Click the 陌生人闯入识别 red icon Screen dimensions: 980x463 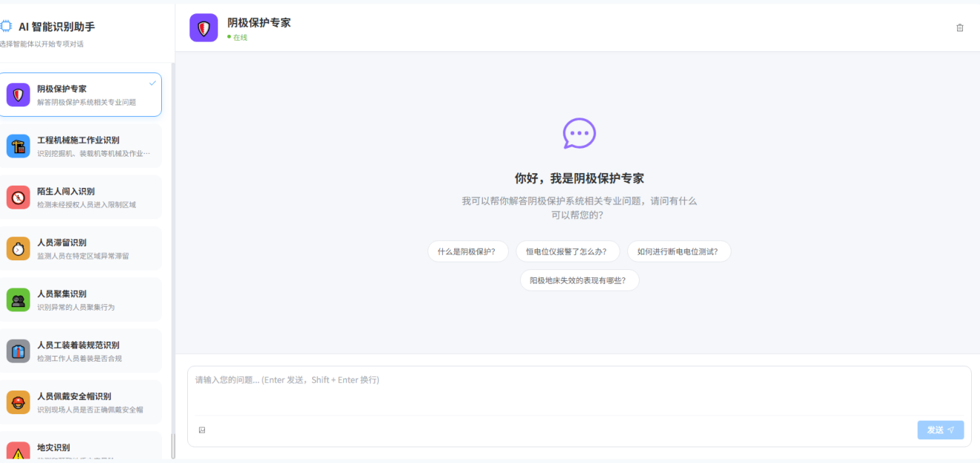pos(18,197)
